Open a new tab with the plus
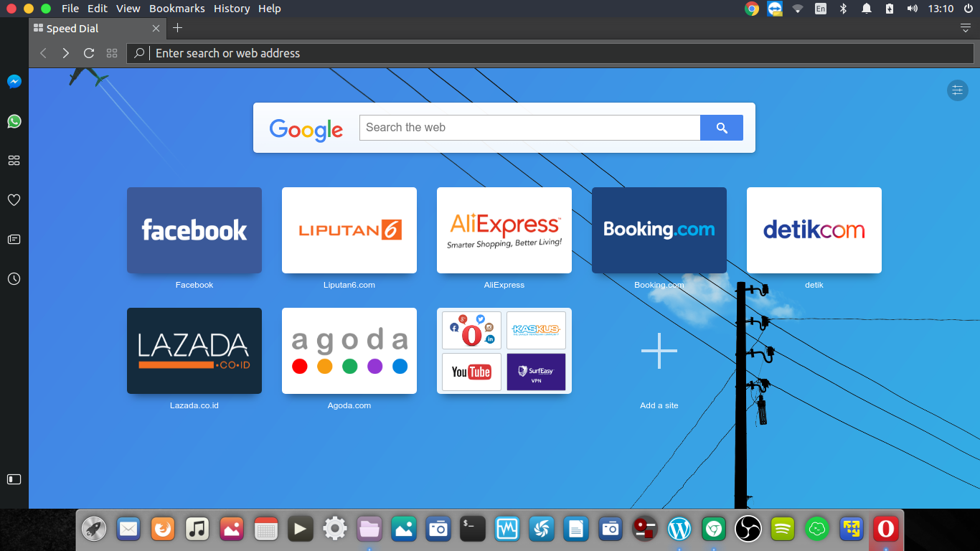Viewport: 980px width, 551px height. [x=178, y=28]
